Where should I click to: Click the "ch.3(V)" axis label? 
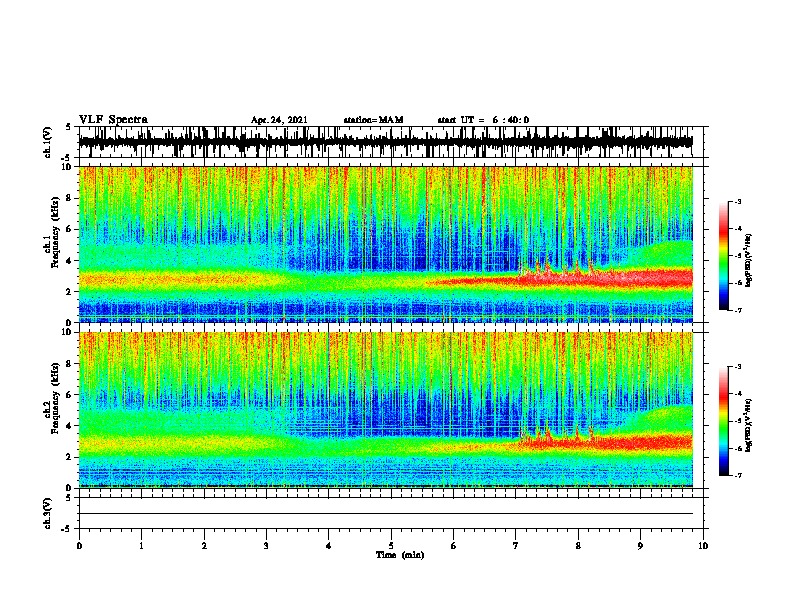(48, 513)
